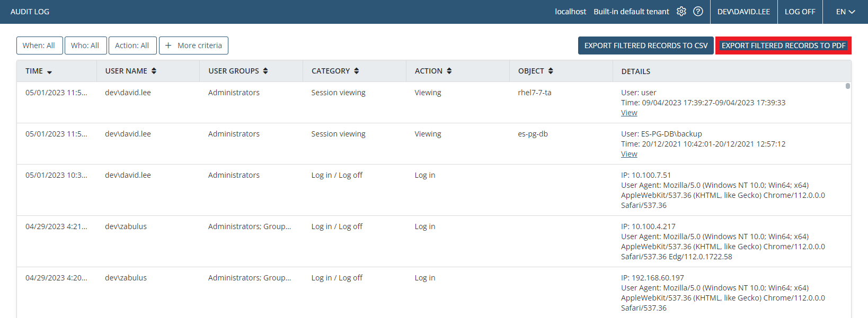Screen dimensions: 868x318
Task: Open the When: All filter
Action: pos(39,46)
